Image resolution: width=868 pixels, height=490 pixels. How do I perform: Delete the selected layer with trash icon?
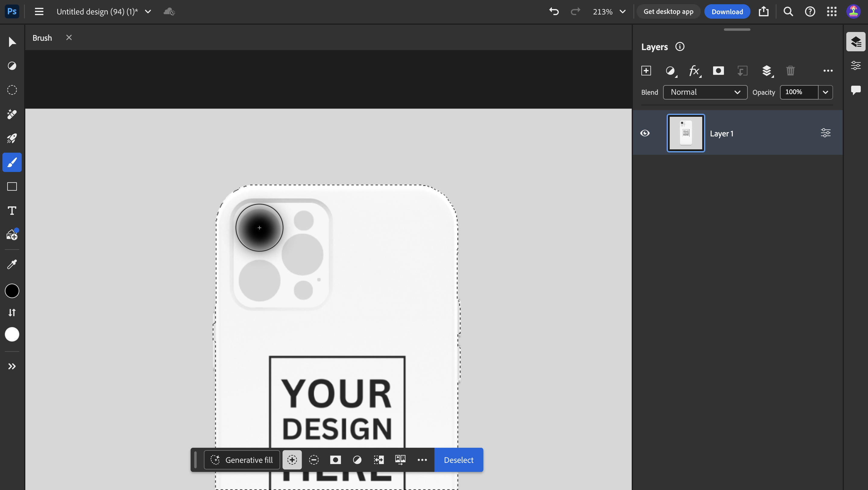pos(791,71)
